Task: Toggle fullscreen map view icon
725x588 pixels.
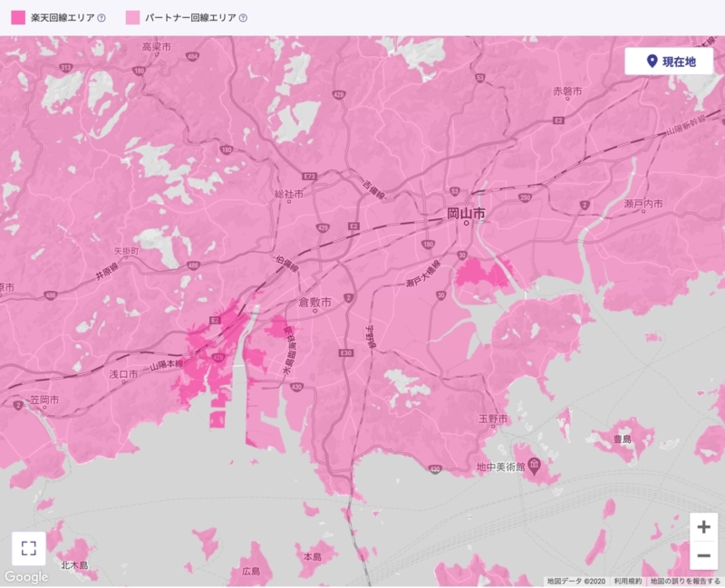Action: pos(29,549)
